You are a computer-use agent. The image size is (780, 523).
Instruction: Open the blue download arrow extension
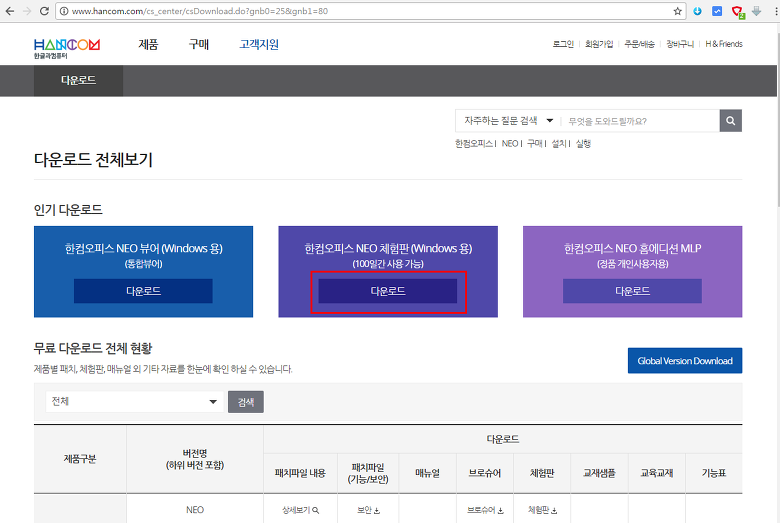pos(697,11)
